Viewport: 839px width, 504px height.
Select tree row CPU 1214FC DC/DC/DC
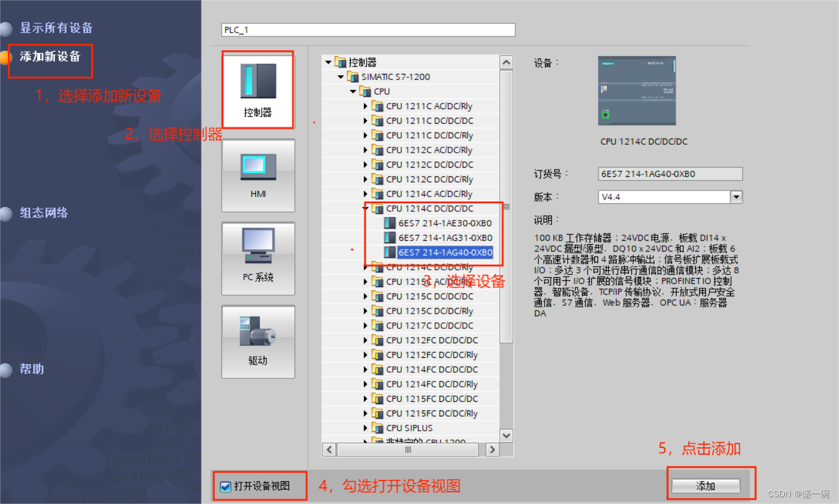[x=411, y=370]
